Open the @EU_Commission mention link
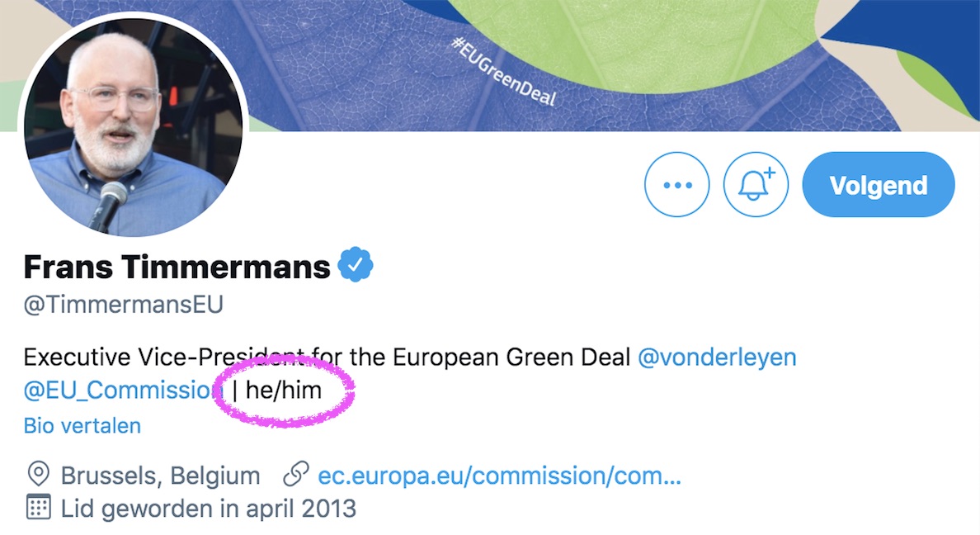The image size is (980, 535). pyautogui.click(x=118, y=390)
